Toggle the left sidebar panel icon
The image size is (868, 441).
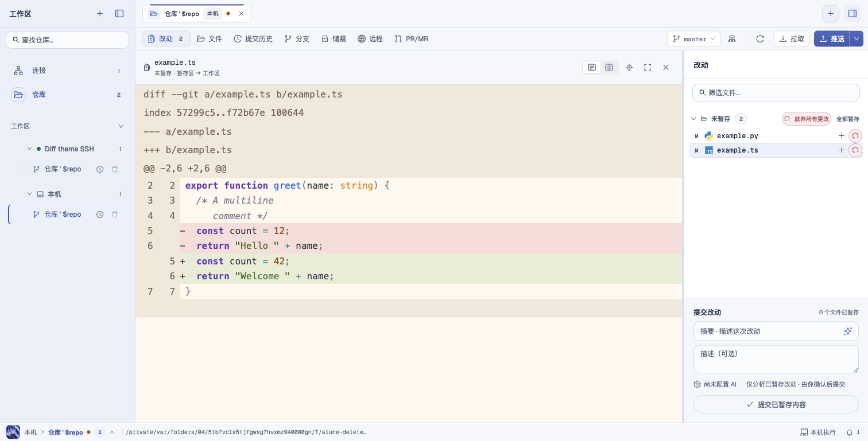[x=119, y=13]
